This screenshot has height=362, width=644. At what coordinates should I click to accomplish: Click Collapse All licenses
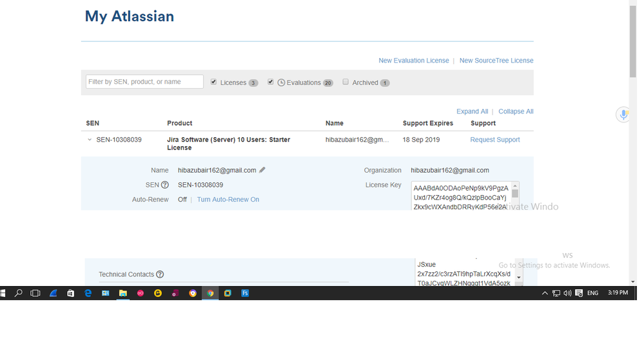(x=516, y=111)
